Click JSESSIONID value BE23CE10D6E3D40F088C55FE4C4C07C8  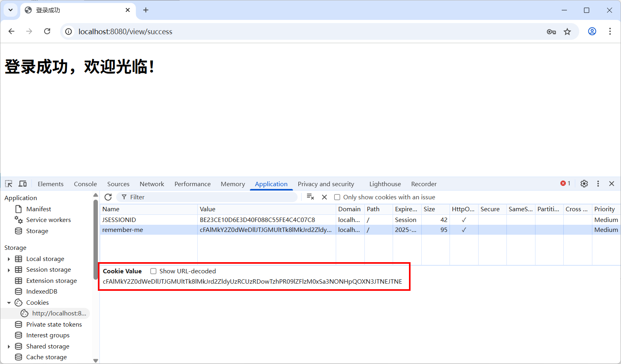tap(257, 220)
